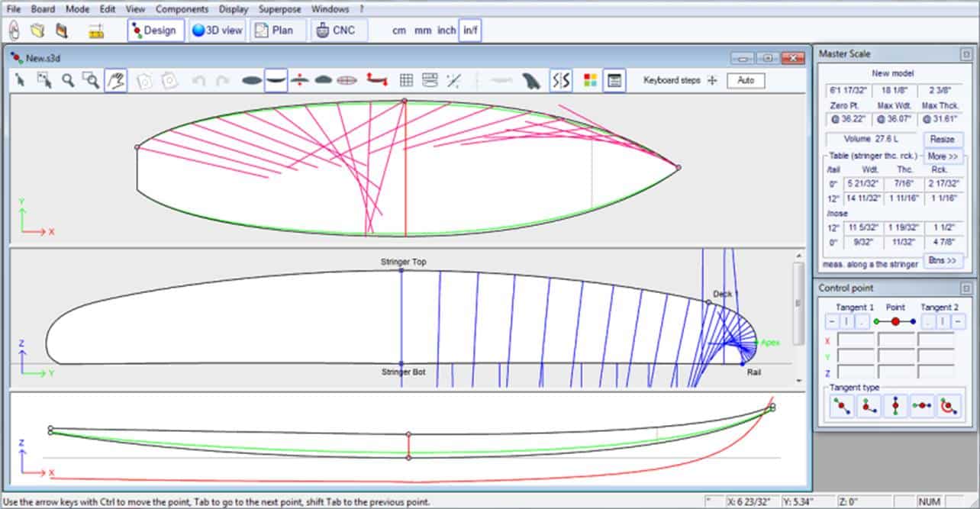
Task: Click the Keyboard steps Auto field
Action: click(746, 80)
